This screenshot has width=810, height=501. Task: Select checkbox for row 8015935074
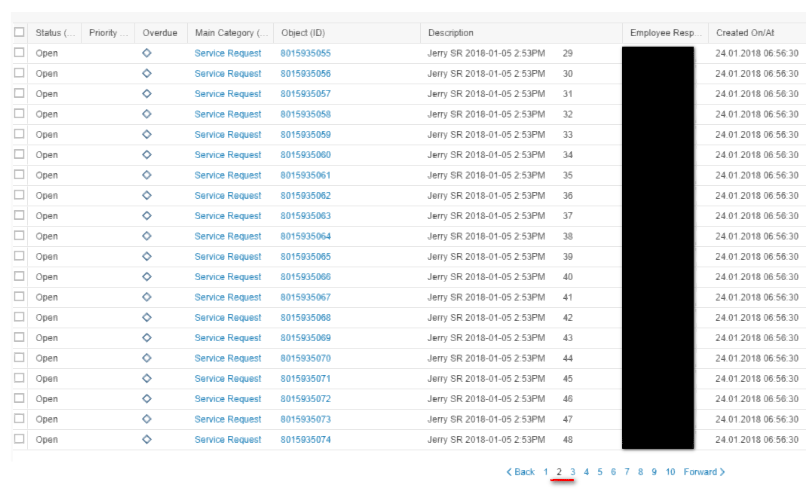[x=19, y=439]
